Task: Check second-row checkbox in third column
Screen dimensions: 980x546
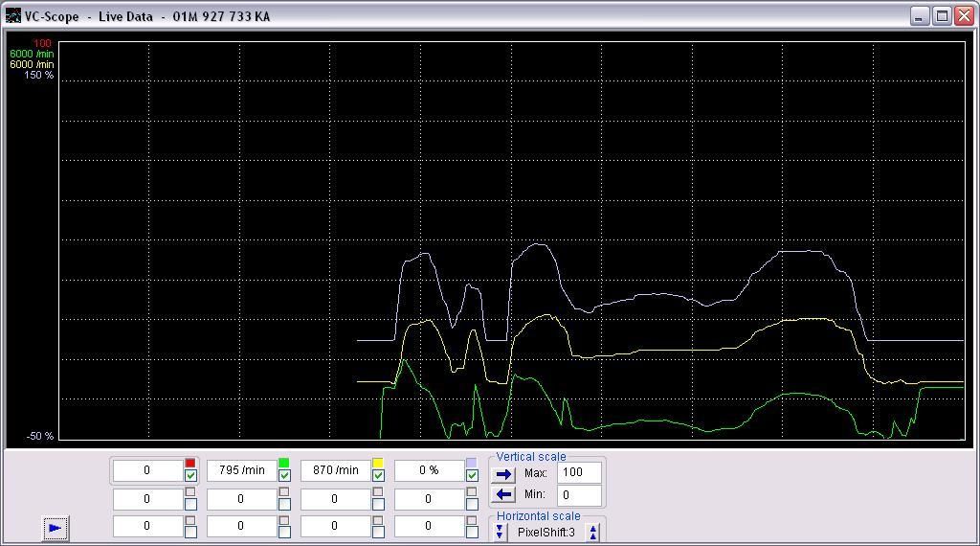Action: (378, 504)
